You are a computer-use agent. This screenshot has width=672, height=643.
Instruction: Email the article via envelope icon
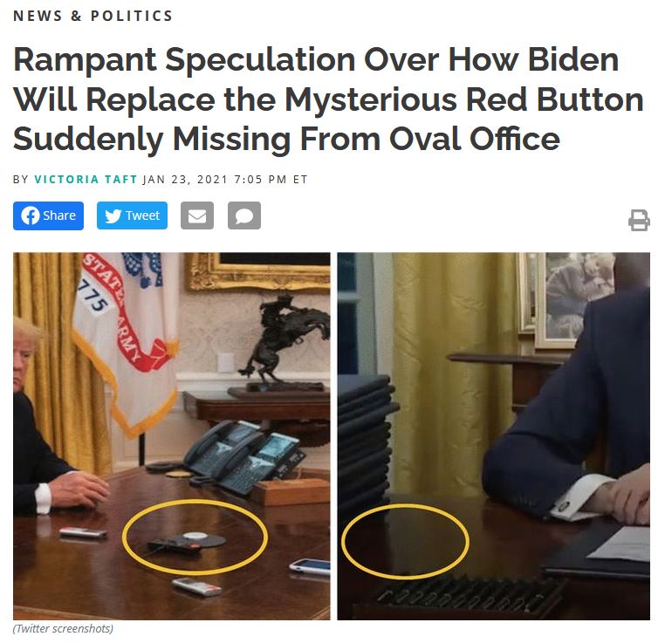[x=197, y=215]
